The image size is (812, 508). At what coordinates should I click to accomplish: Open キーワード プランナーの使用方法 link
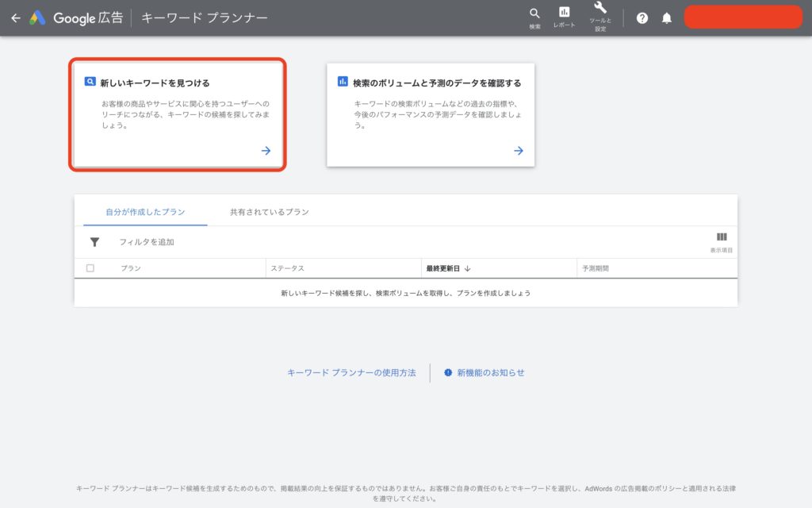(x=351, y=373)
